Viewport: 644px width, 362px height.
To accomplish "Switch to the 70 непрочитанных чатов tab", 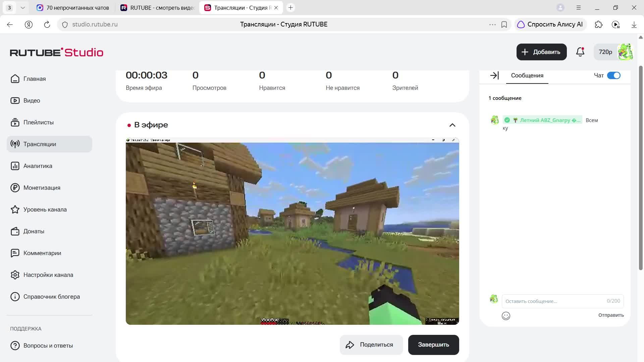I will 73,8.
